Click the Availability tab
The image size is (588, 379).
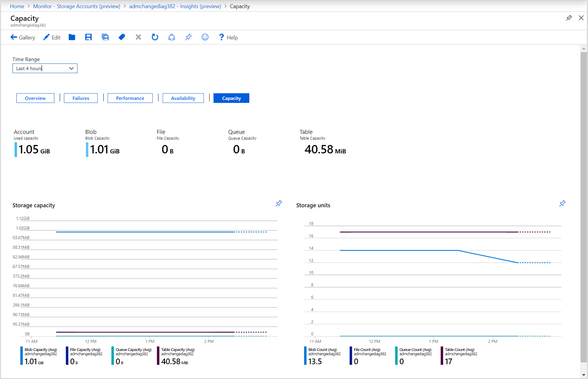click(183, 98)
